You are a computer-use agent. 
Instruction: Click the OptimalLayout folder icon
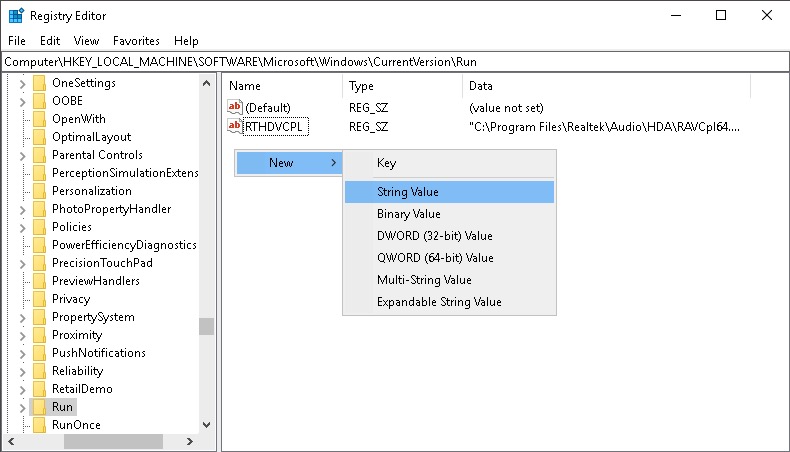pos(39,137)
